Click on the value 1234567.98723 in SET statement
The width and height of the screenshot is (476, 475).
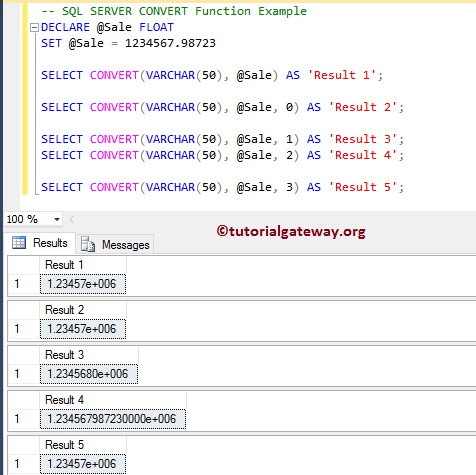pyautogui.click(x=170, y=43)
